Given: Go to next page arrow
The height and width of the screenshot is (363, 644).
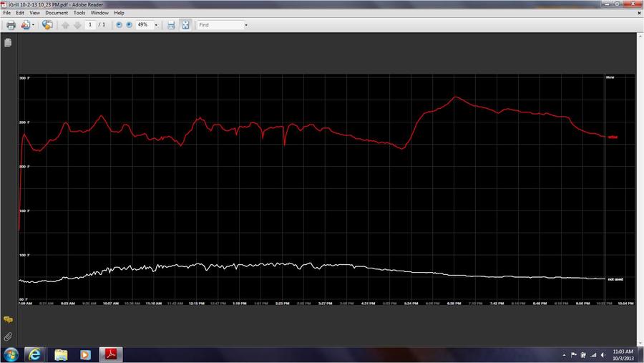Looking at the screenshot, I should 77,25.
